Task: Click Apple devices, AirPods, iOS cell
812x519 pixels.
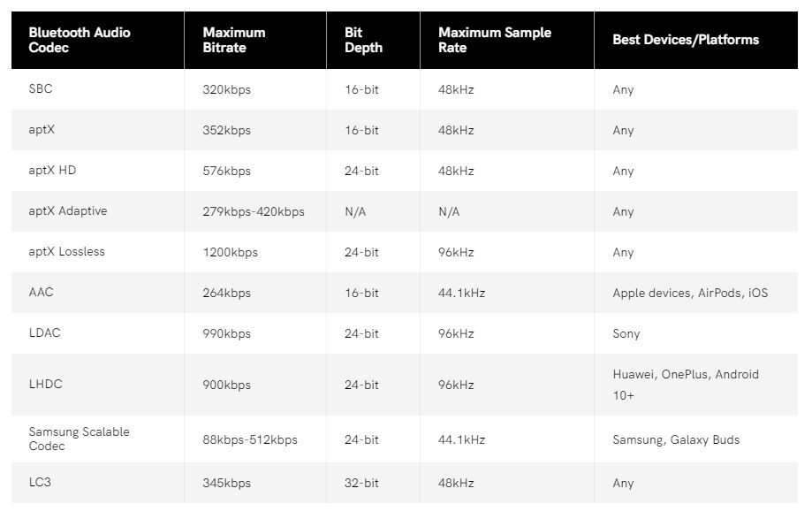Action: [x=690, y=293]
